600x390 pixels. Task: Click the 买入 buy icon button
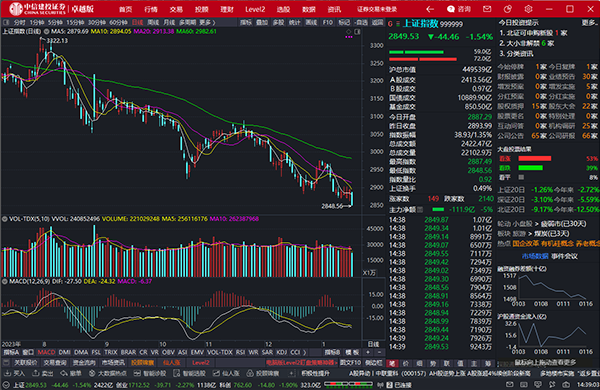coord(15,373)
